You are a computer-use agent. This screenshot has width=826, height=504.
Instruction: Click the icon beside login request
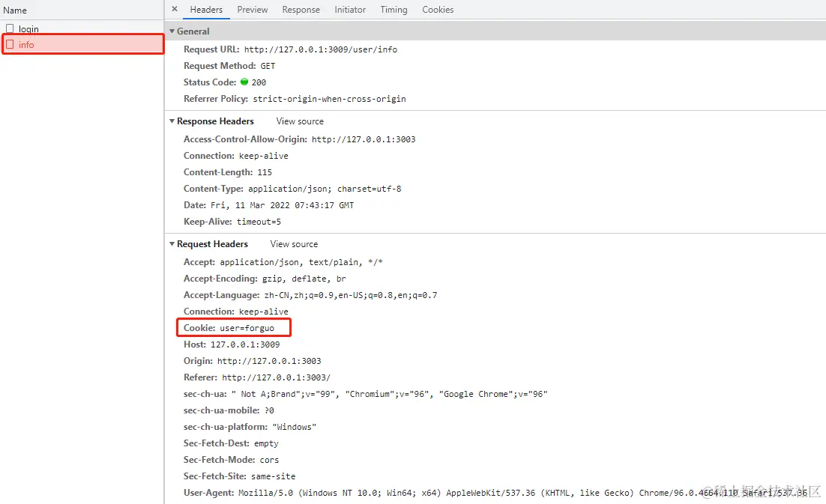10,28
